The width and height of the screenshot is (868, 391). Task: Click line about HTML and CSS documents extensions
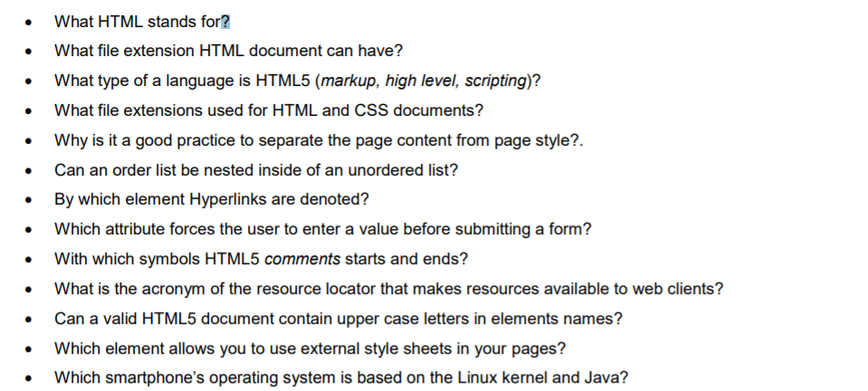269,110
